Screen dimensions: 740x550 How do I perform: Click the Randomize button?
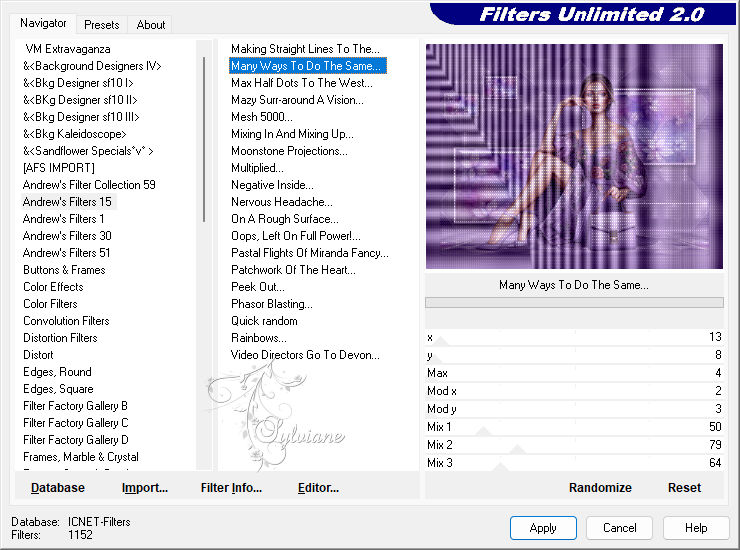click(600, 488)
